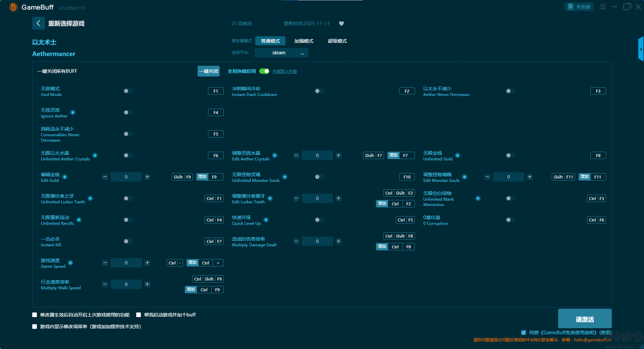This screenshot has width=644, height=349.
Task: Click the 一键关闭 button
Action: [208, 71]
